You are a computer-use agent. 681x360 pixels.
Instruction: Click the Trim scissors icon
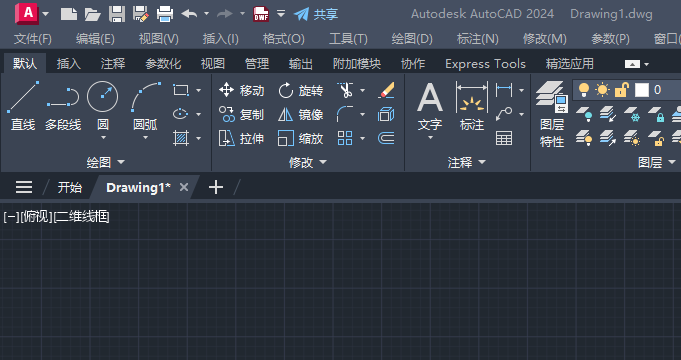point(345,90)
